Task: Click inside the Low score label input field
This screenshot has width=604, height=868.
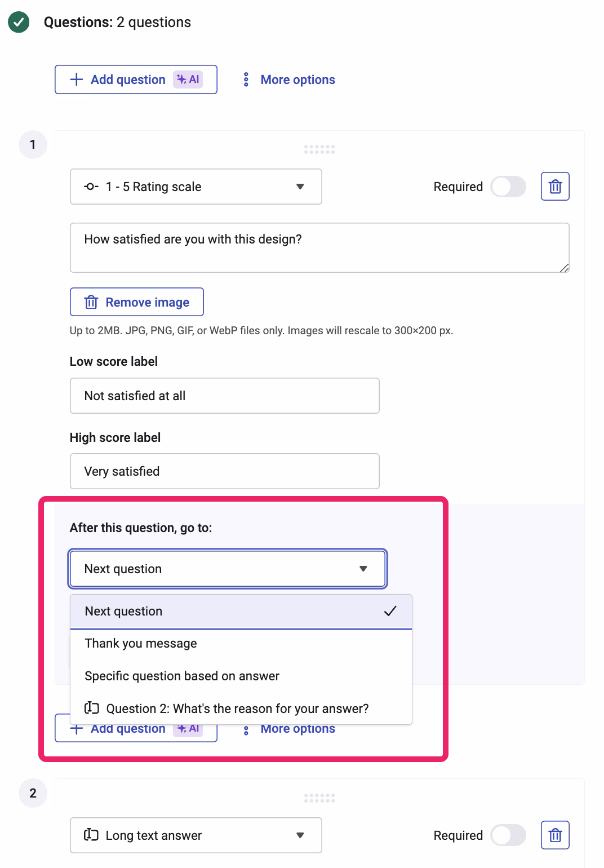Action: [x=224, y=395]
